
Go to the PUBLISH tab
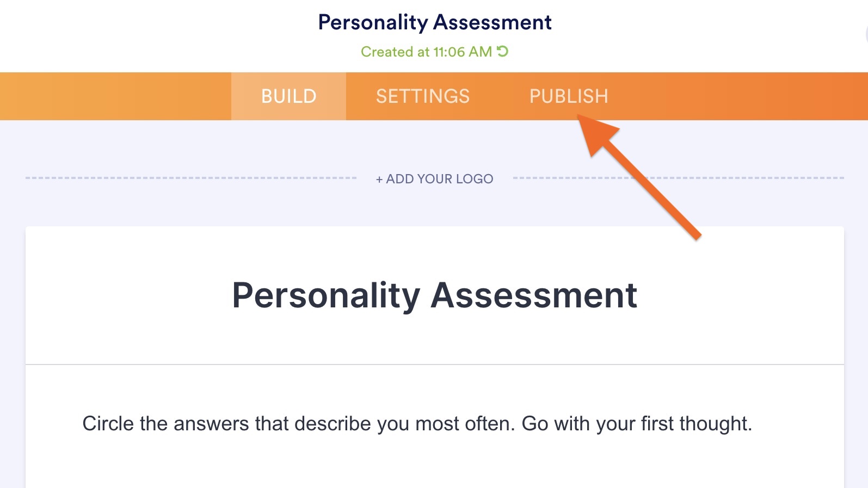coord(568,96)
